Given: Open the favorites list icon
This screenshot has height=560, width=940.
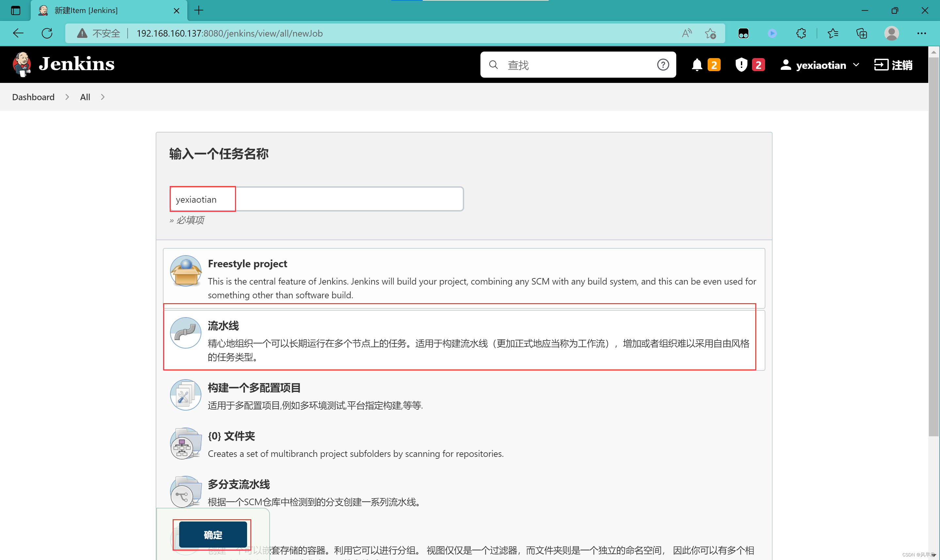Looking at the screenshot, I should coord(832,33).
